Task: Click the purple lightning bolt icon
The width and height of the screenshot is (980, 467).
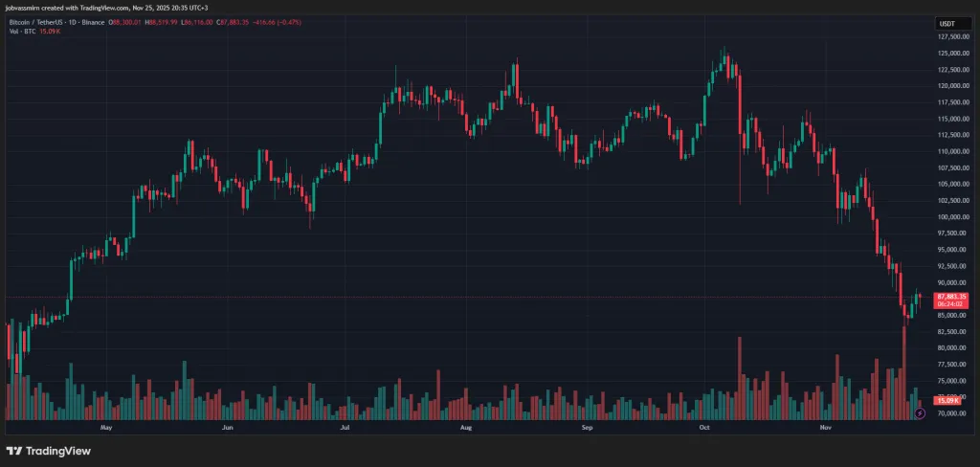Action: pyautogui.click(x=919, y=412)
